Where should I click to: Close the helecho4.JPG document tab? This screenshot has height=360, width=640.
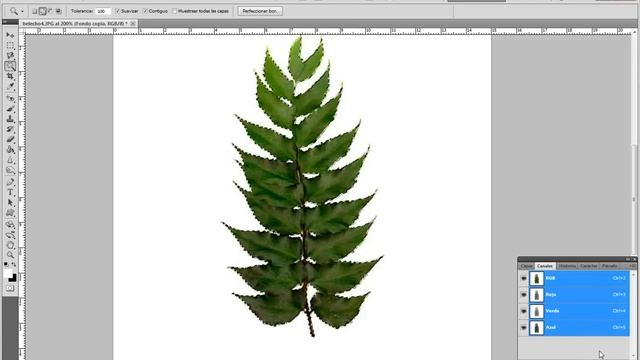[133, 24]
